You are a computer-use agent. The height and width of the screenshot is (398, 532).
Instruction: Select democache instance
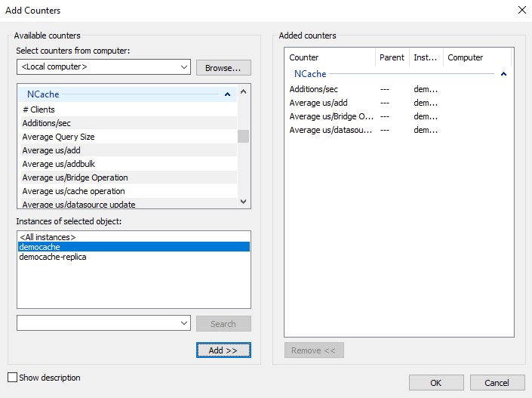[x=134, y=247]
